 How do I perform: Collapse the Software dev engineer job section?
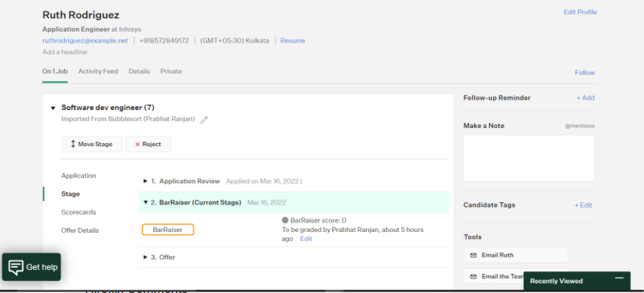click(53, 107)
